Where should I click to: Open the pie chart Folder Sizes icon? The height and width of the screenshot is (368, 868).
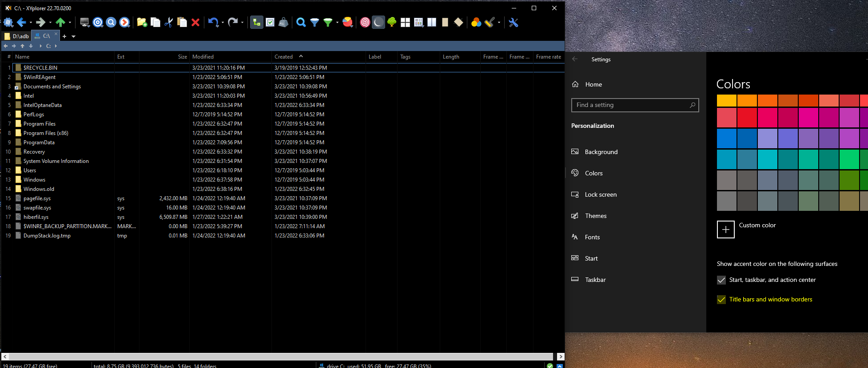pos(348,22)
